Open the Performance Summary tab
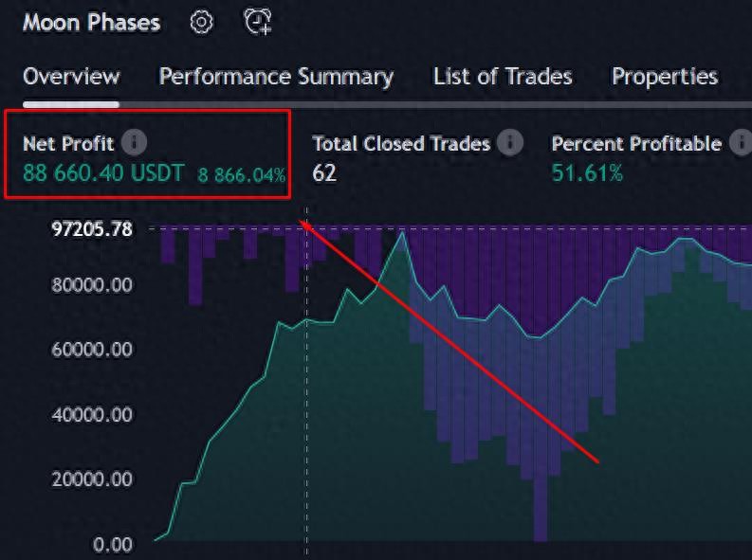The image size is (752, 560). 276,77
